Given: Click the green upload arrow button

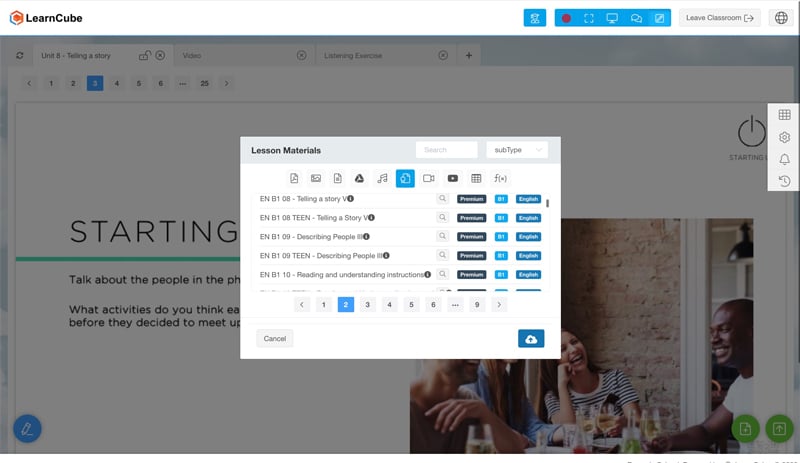Looking at the screenshot, I should pyautogui.click(x=779, y=429).
